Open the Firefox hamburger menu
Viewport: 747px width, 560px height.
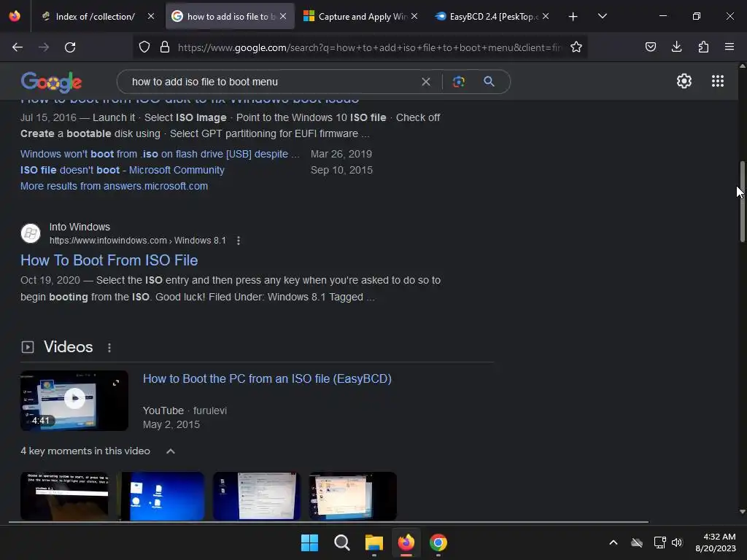(x=729, y=47)
